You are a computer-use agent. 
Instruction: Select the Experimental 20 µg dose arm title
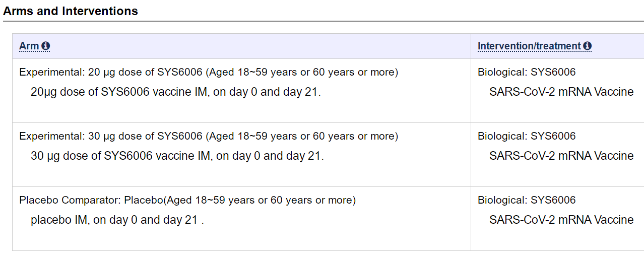click(x=209, y=72)
